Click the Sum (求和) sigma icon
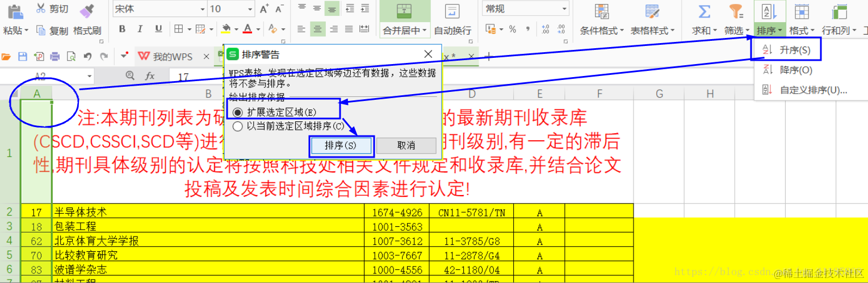The width and height of the screenshot is (868, 283). (705, 11)
